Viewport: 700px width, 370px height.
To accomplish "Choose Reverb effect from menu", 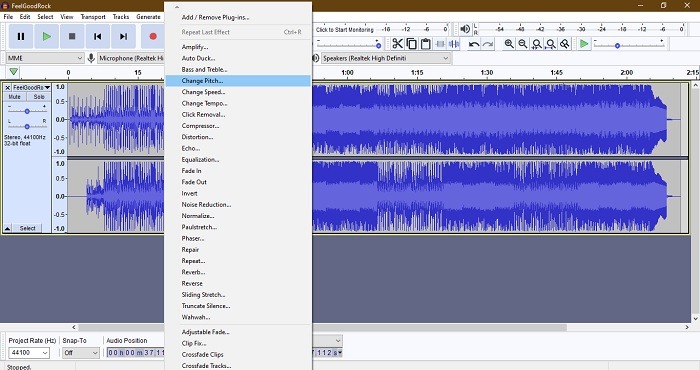I will [238, 272].
